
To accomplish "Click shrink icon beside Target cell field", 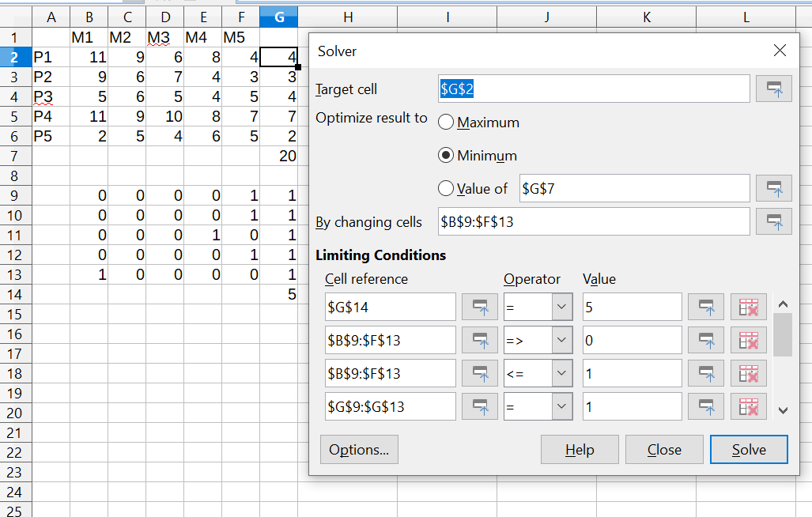I will click(774, 89).
